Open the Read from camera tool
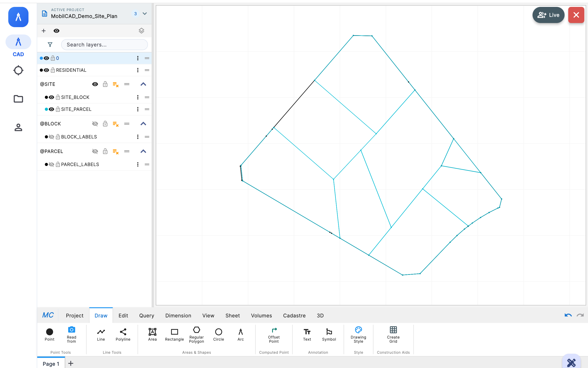Viewport: 588px width, 368px height. coord(71,335)
